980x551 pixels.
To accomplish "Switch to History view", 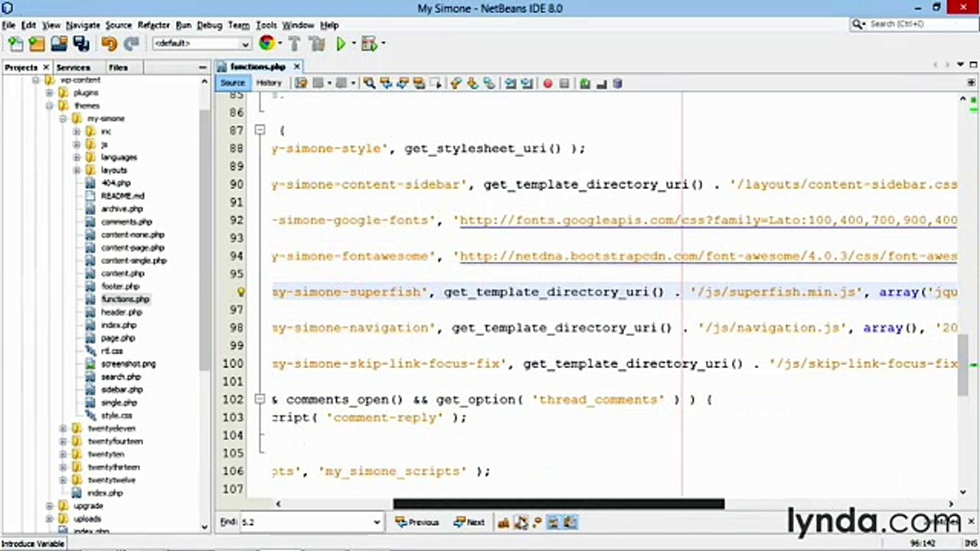I will point(269,83).
